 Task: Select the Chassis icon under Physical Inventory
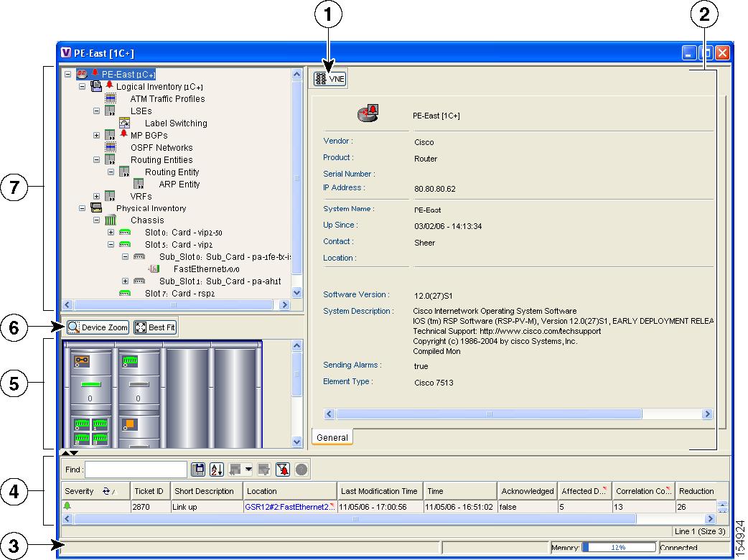coord(111,220)
